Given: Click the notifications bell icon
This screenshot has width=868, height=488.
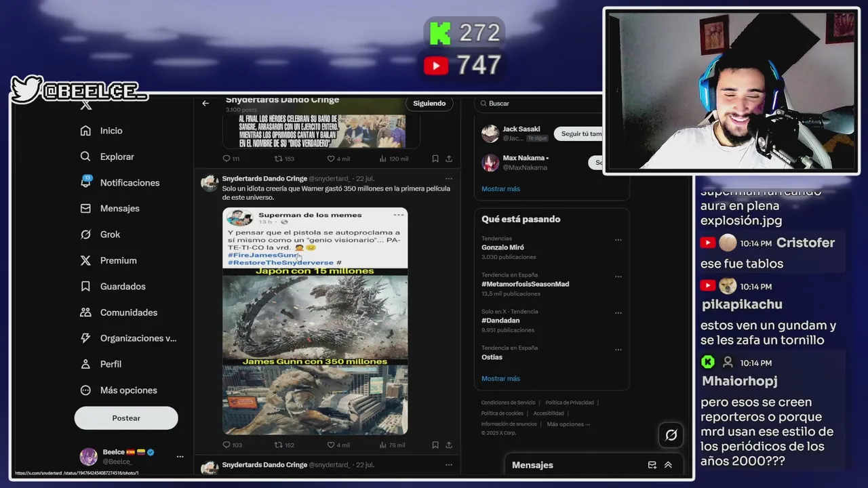Looking at the screenshot, I should 85,182.
